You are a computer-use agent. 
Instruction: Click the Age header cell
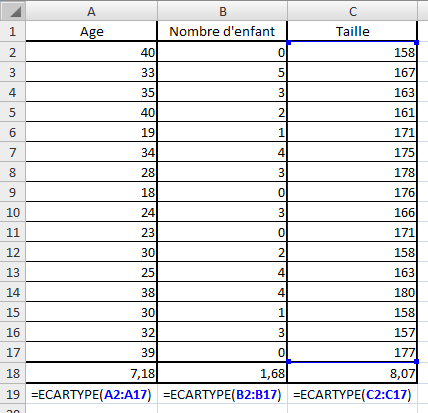91,31
